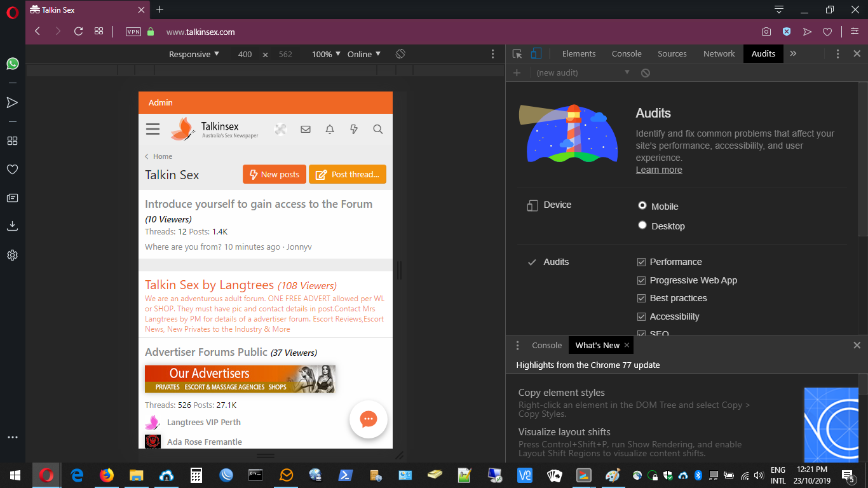This screenshot has width=868, height=488.
Task: Click the New posts button
Action: coord(275,174)
